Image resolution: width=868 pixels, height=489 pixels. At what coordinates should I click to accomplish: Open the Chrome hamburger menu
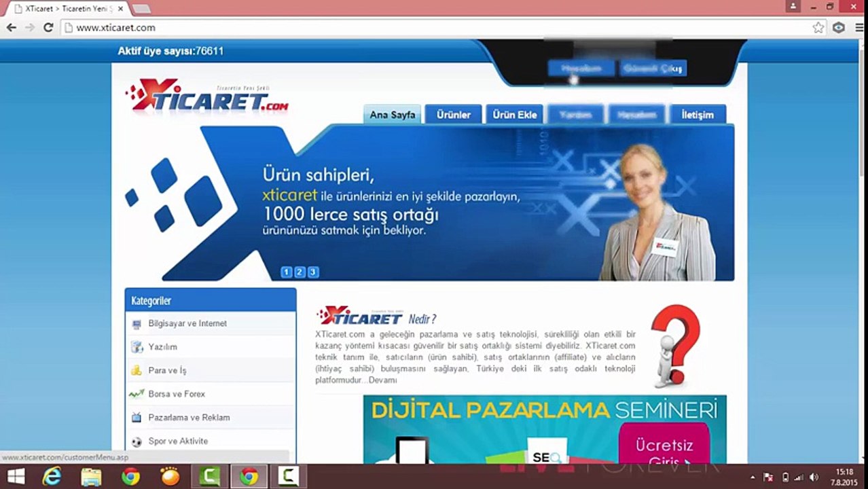pyautogui.click(x=859, y=28)
